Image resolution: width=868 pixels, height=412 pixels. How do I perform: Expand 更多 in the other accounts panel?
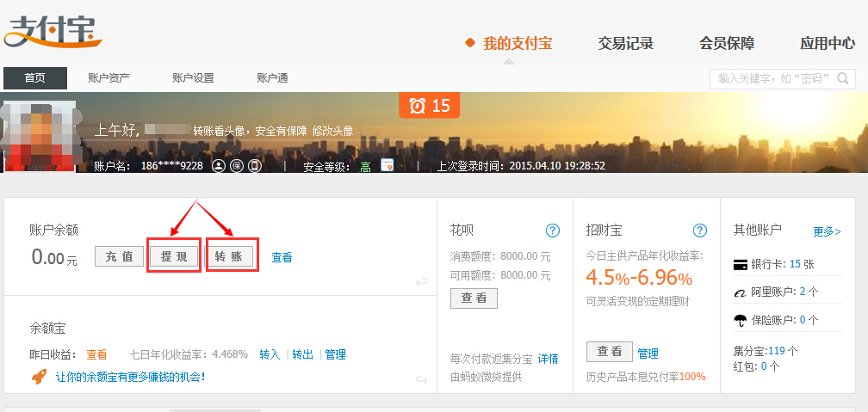pyautogui.click(x=827, y=231)
